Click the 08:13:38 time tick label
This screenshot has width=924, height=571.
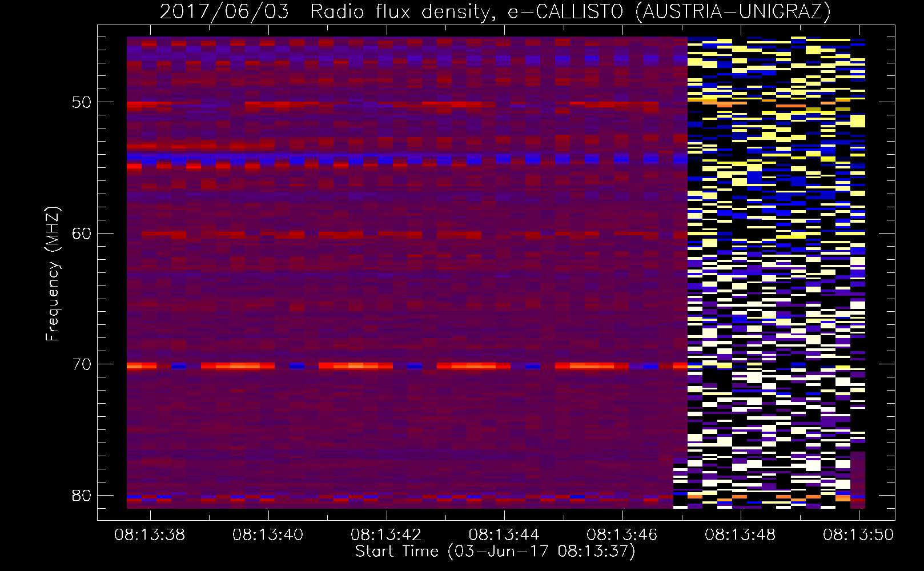click(x=150, y=535)
